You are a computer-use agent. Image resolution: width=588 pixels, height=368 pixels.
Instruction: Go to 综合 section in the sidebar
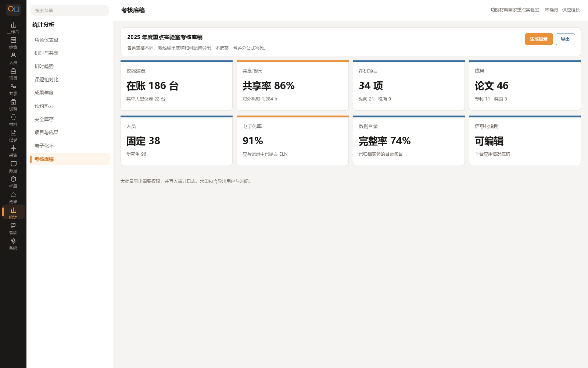tap(13, 43)
